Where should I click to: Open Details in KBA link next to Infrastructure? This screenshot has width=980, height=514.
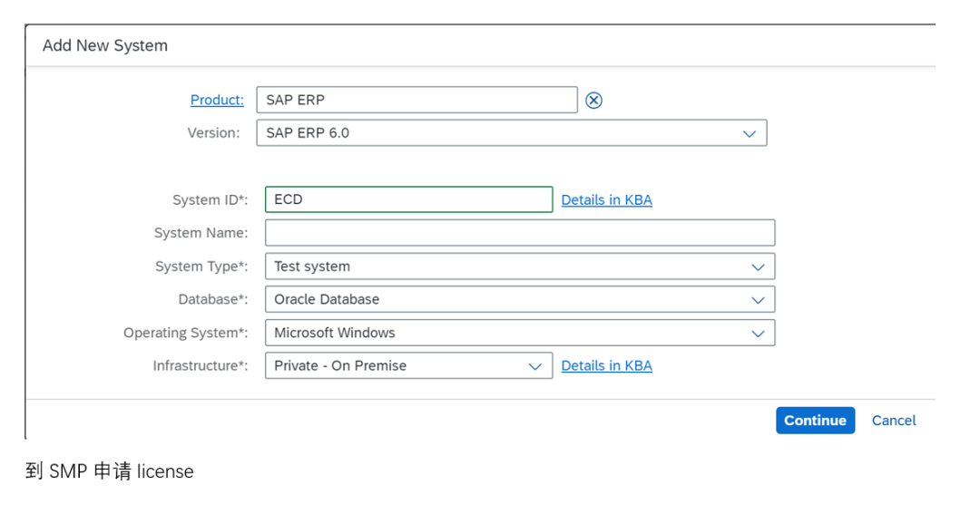(x=607, y=366)
